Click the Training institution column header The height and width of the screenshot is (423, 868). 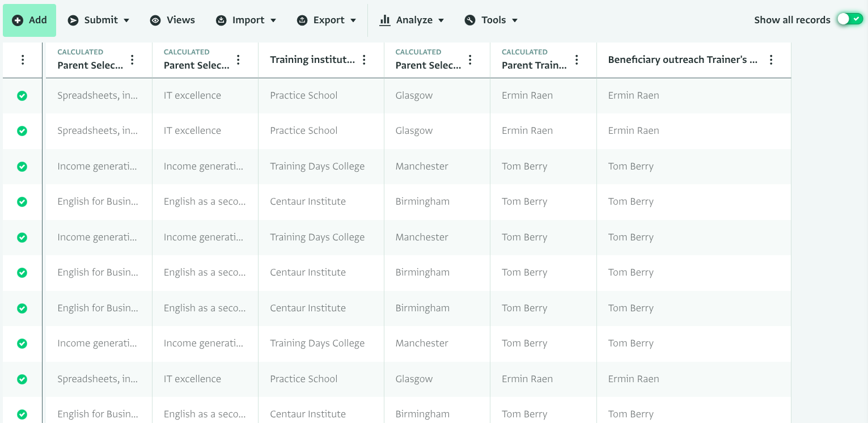click(312, 60)
